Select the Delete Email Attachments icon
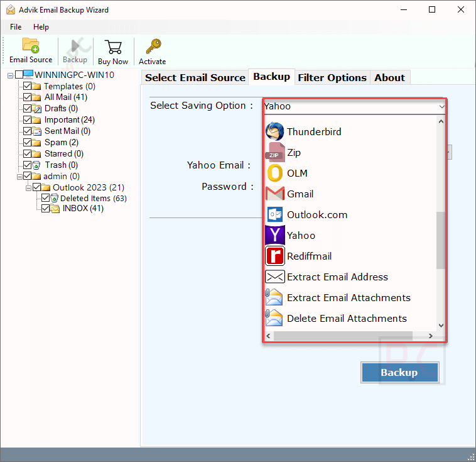This screenshot has width=476, height=462. [274, 317]
